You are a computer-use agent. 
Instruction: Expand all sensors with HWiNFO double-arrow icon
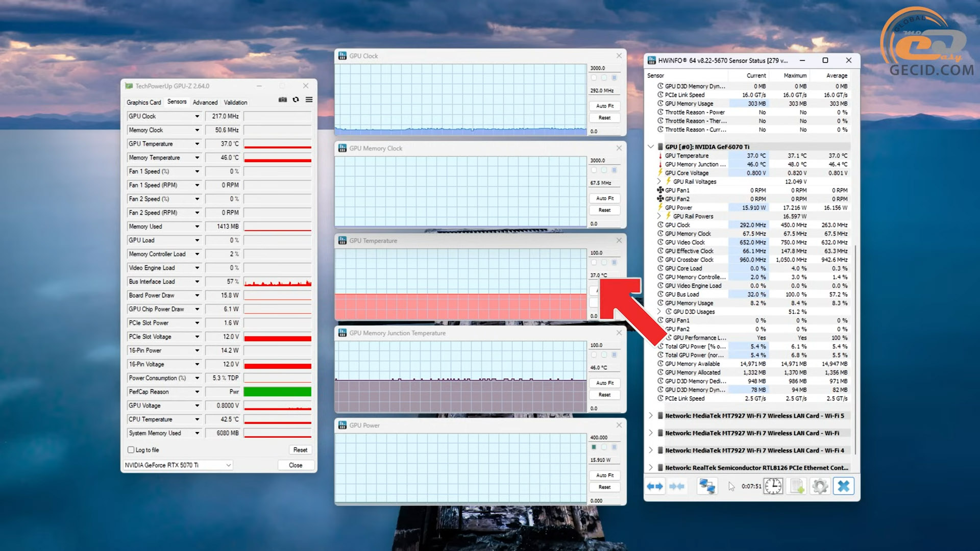point(655,486)
